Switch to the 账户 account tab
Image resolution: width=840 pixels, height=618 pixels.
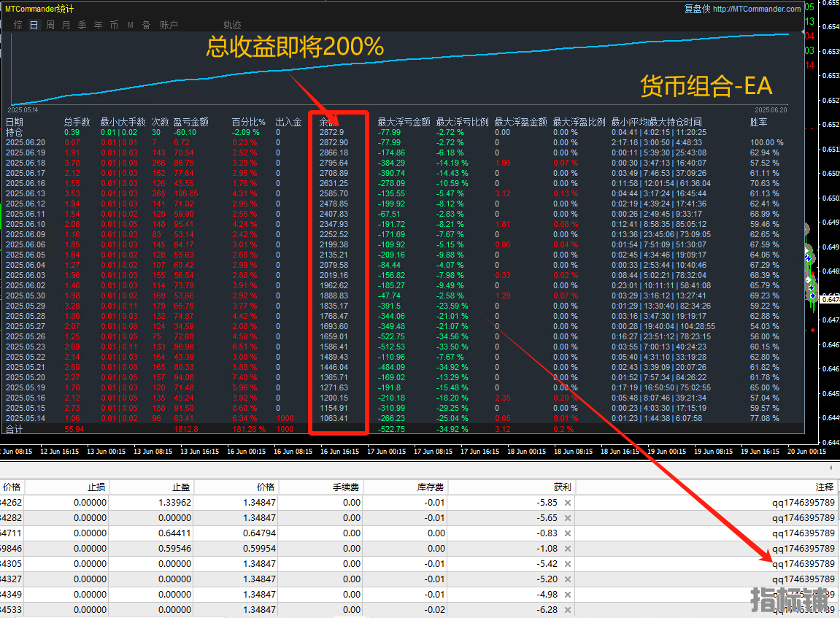tap(169, 25)
